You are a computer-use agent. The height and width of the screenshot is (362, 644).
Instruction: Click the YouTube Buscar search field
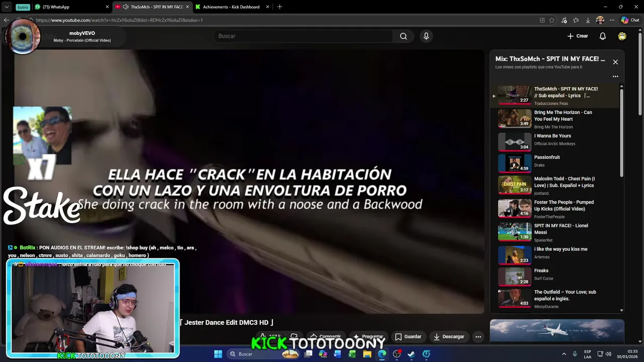303,36
